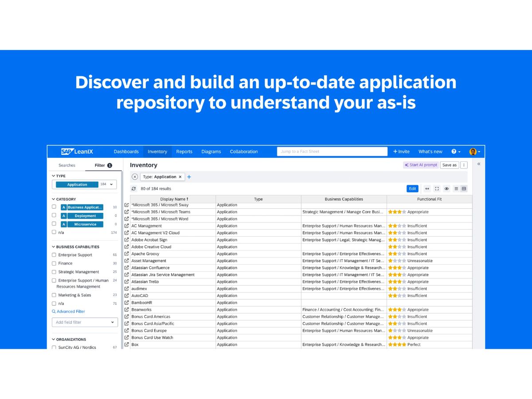Viewport: 532px width, 399px height.
Task: Refresh the results list
Action: (134, 189)
